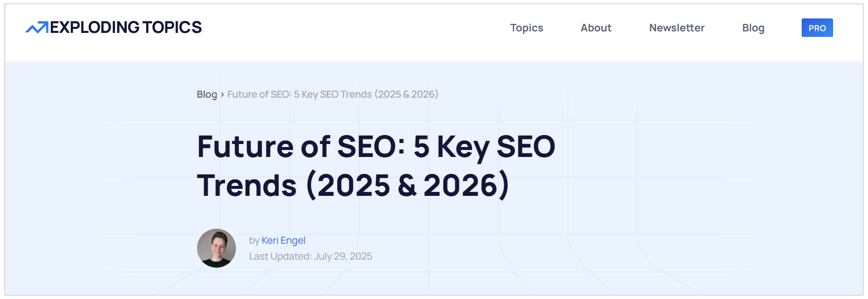
Task: Select 'Keri Engel' blue hyperlink text
Action: [x=284, y=240]
